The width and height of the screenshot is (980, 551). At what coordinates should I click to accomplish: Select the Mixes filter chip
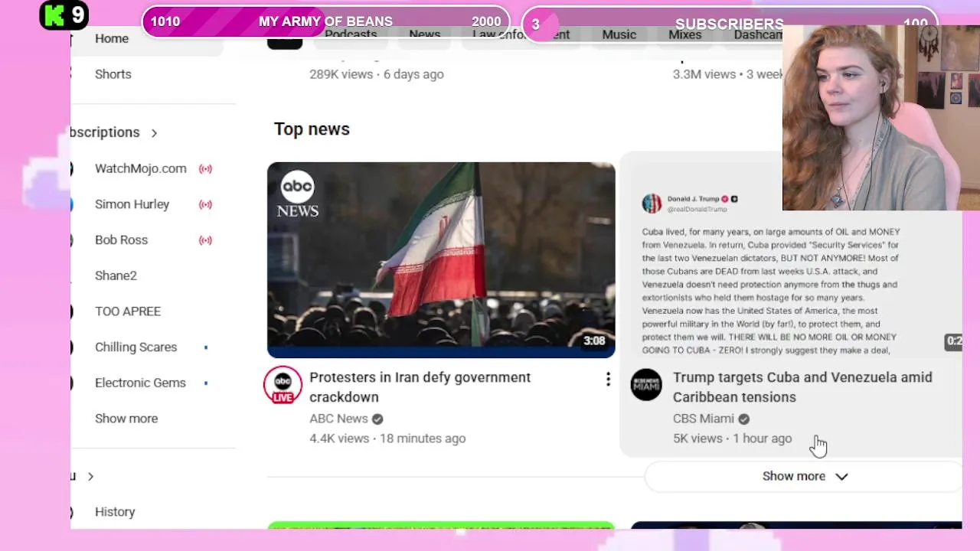(684, 34)
